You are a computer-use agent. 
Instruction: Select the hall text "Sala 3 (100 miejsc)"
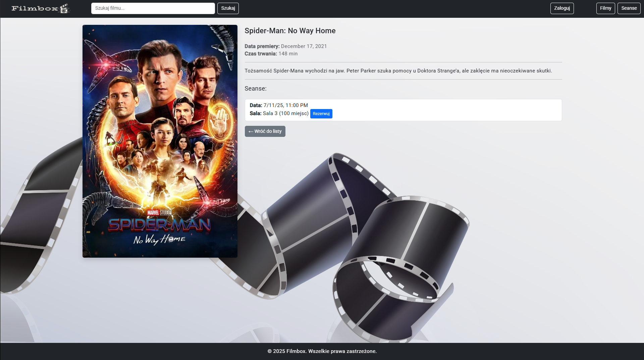click(286, 113)
